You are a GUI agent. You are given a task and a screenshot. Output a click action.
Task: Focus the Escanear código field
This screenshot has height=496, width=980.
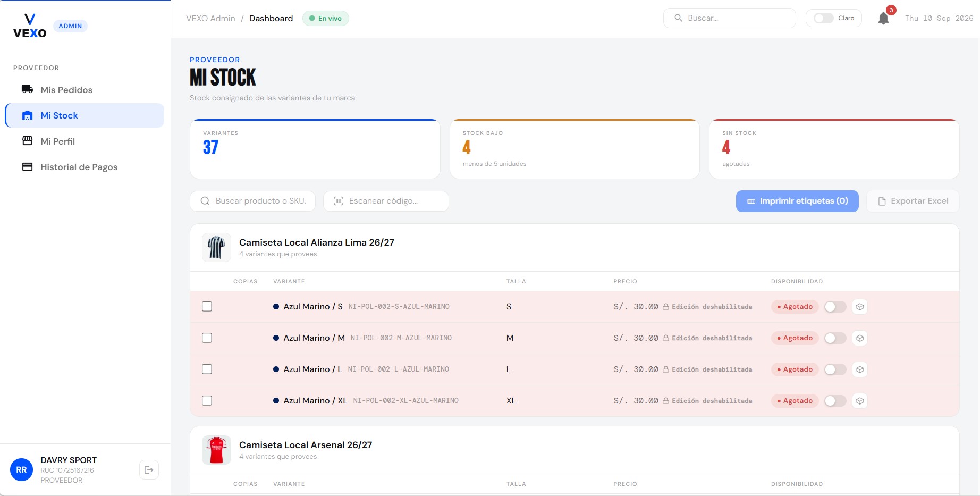pyautogui.click(x=386, y=201)
